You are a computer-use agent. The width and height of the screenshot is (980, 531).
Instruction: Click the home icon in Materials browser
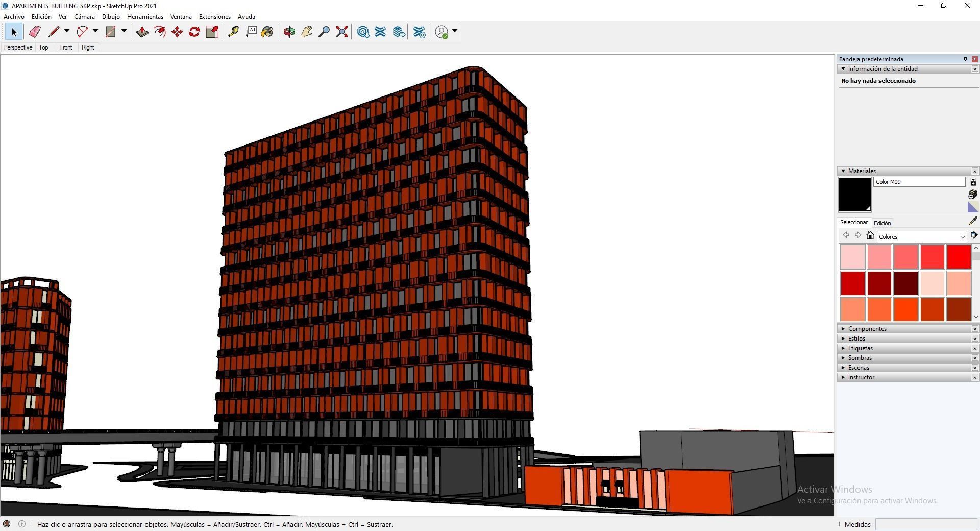pyautogui.click(x=870, y=235)
